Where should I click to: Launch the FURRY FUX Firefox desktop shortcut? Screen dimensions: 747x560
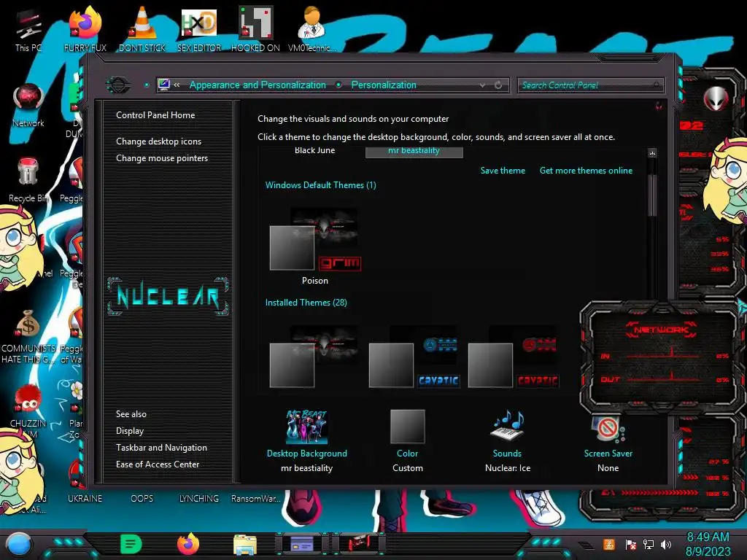tap(85, 28)
